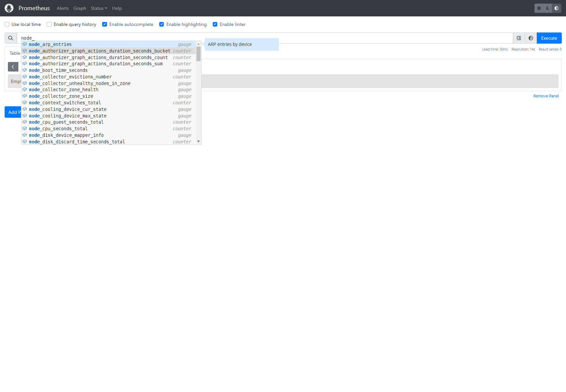Switch to the Table tab
The image size is (566, 392).
coord(15,53)
